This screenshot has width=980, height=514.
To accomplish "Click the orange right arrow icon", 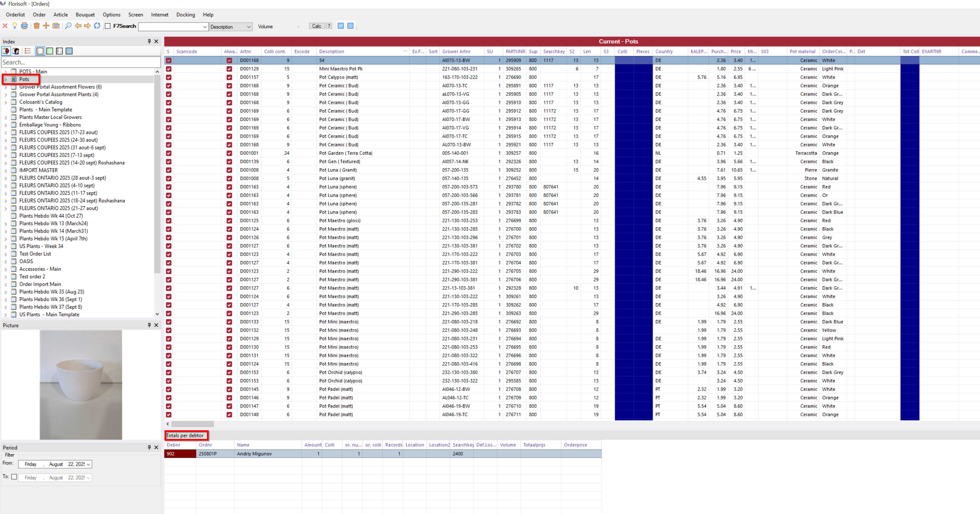I will 88,26.
